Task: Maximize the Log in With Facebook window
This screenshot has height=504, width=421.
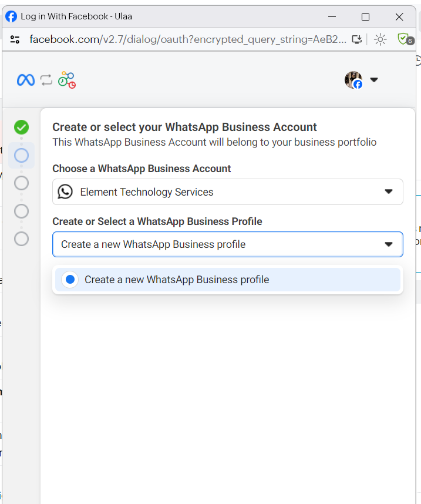Action: point(365,16)
